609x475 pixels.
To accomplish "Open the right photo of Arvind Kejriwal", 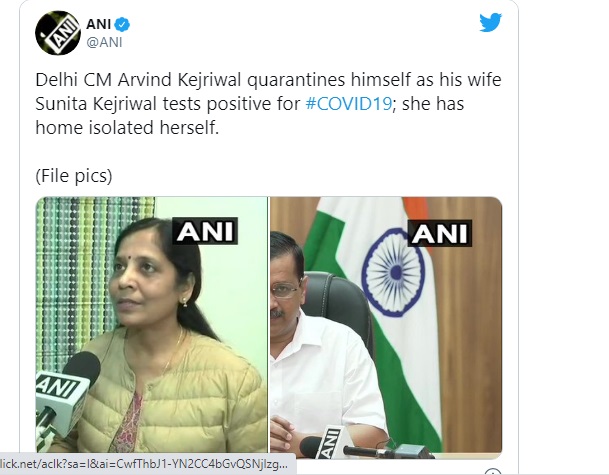I will coord(386,325).
